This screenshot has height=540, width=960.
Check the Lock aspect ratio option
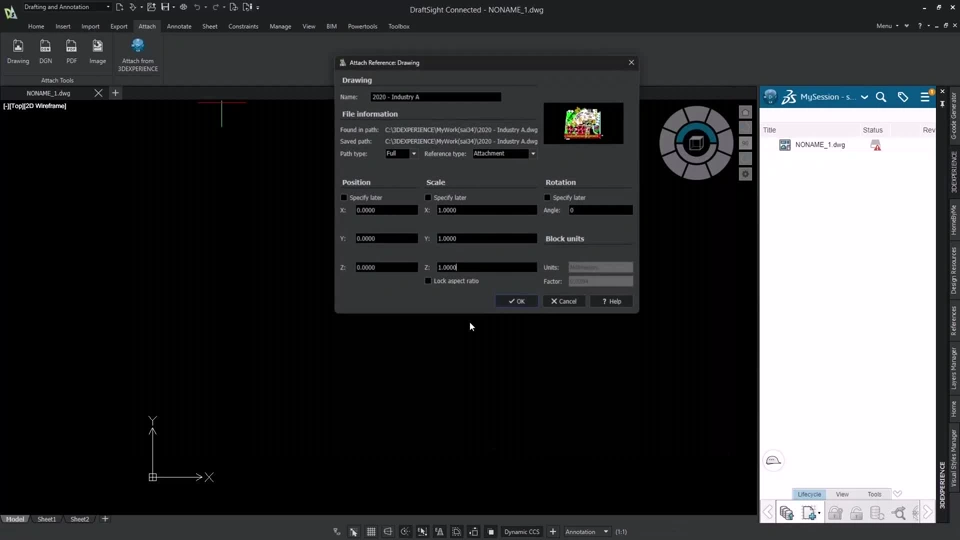tap(428, 280)
